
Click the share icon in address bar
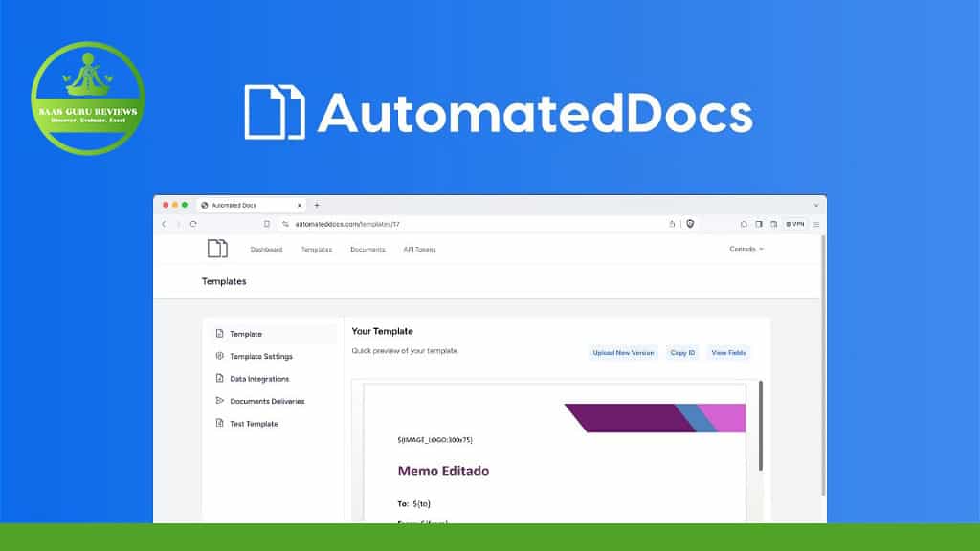[672, 224]
